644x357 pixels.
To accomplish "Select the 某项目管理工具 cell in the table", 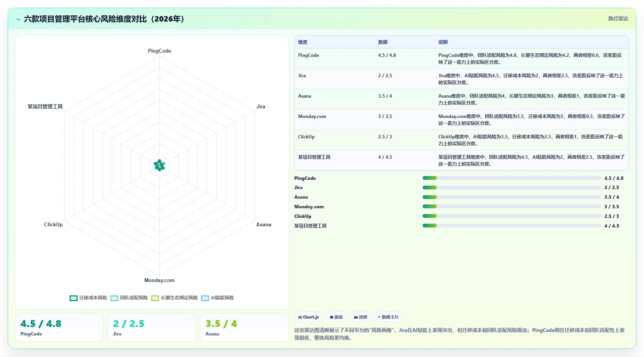I will 314,157.
